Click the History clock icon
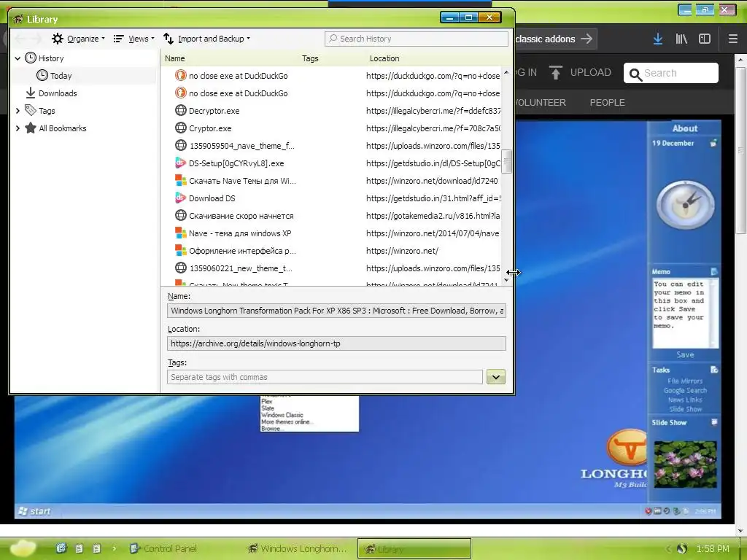Viewport: 747px width, 560px height. [31, 58]
